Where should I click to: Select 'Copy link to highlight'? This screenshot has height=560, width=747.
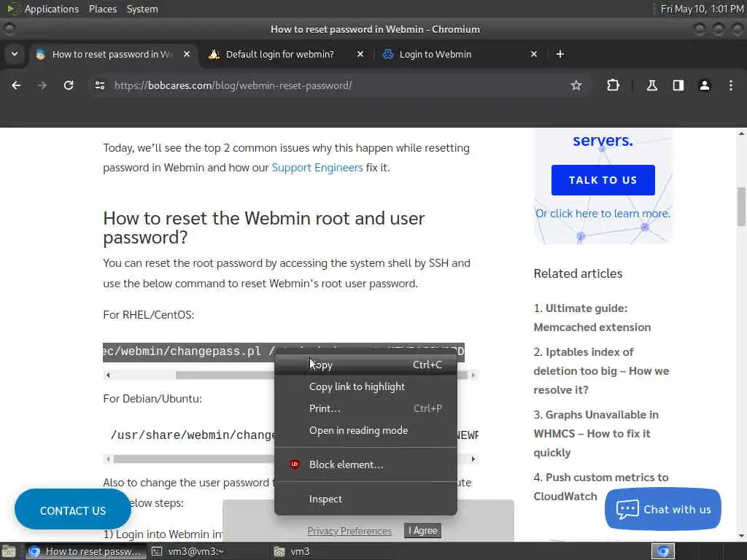click(365, 386)
